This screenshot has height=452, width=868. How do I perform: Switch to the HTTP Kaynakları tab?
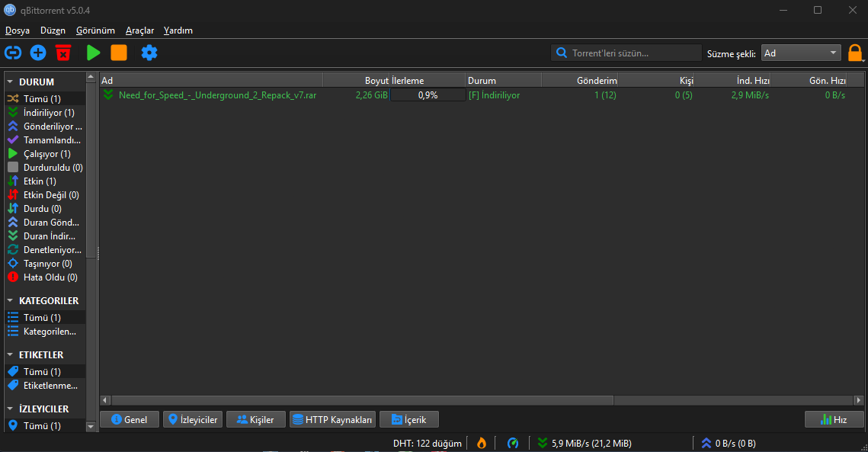click(x=333, y=419)
